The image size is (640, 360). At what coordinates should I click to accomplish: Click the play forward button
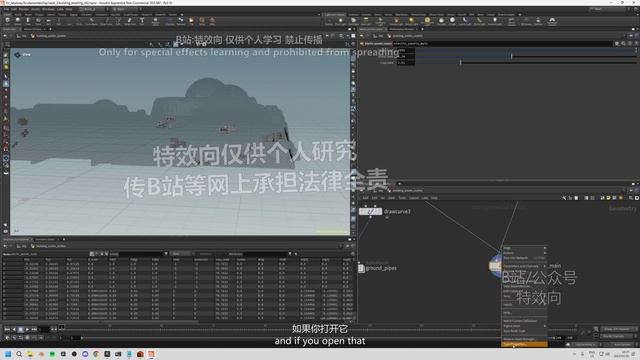[x=27, y=329]
